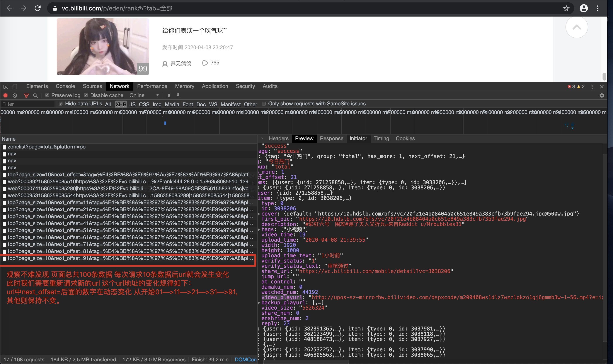Screen dimensions: 613x364
Task: Select the request with next_offset=11
Action: pyautogui.click(x=129, y=203)
